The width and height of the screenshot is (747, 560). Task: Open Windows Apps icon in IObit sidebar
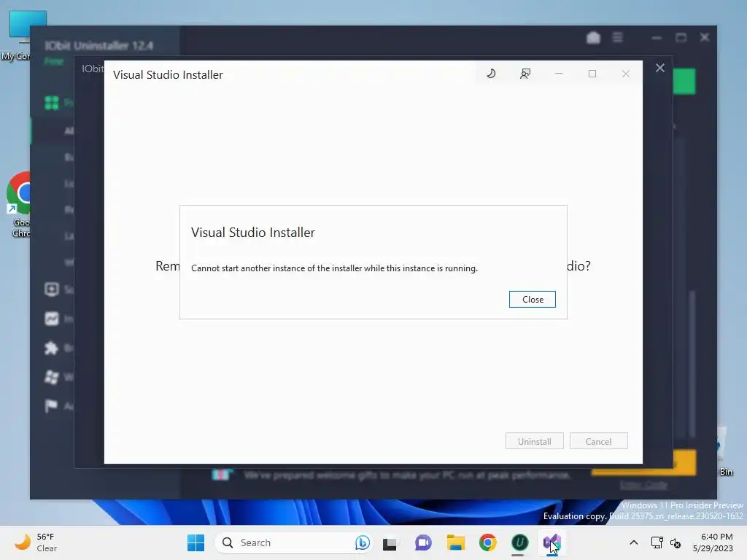[52, 377]
